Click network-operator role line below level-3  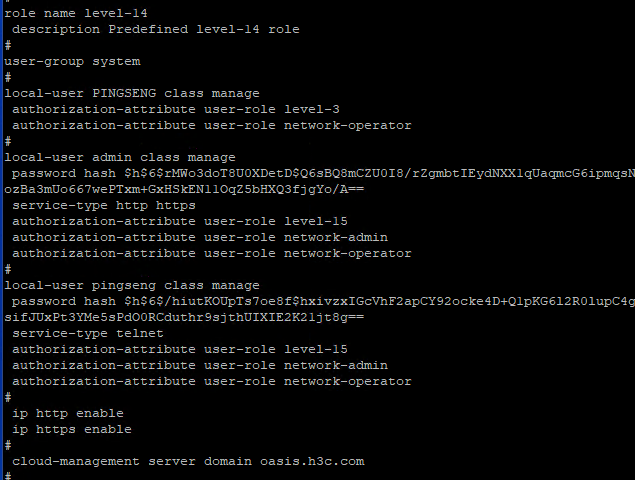coord(211,125)
